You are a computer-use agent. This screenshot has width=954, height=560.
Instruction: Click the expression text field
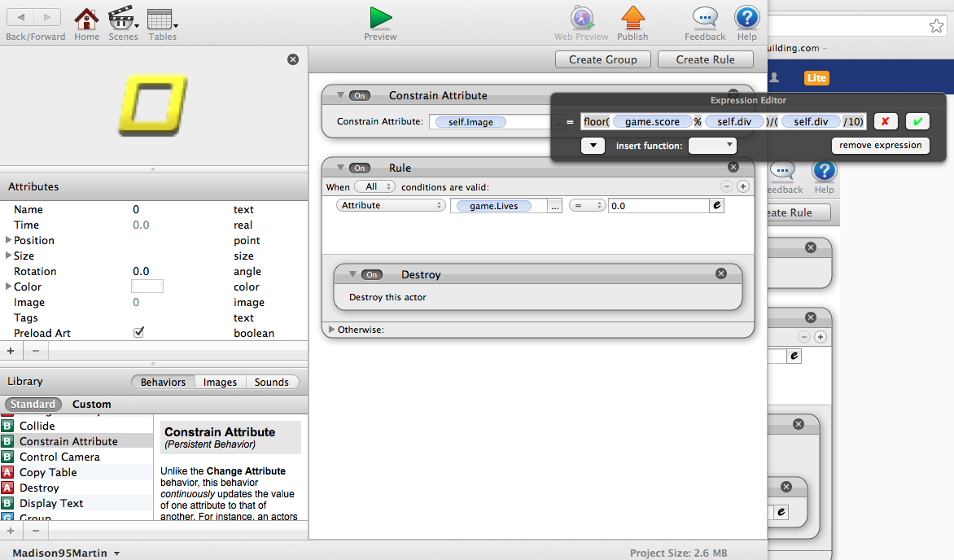click(x=724, y=121)
